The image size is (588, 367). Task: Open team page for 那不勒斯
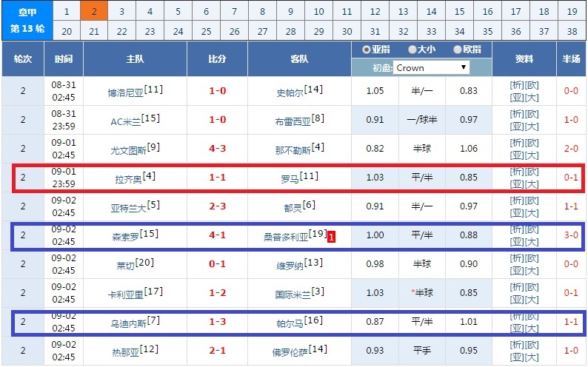click(293, 150)
